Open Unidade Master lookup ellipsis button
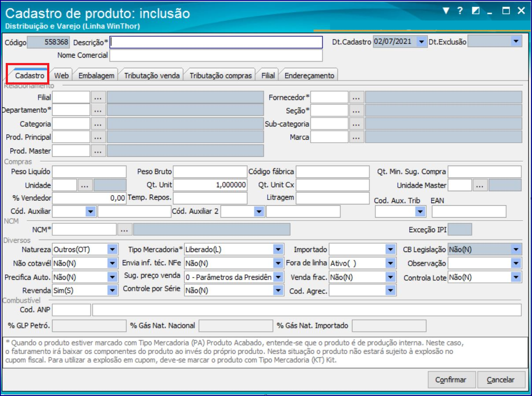 (480, 185)
